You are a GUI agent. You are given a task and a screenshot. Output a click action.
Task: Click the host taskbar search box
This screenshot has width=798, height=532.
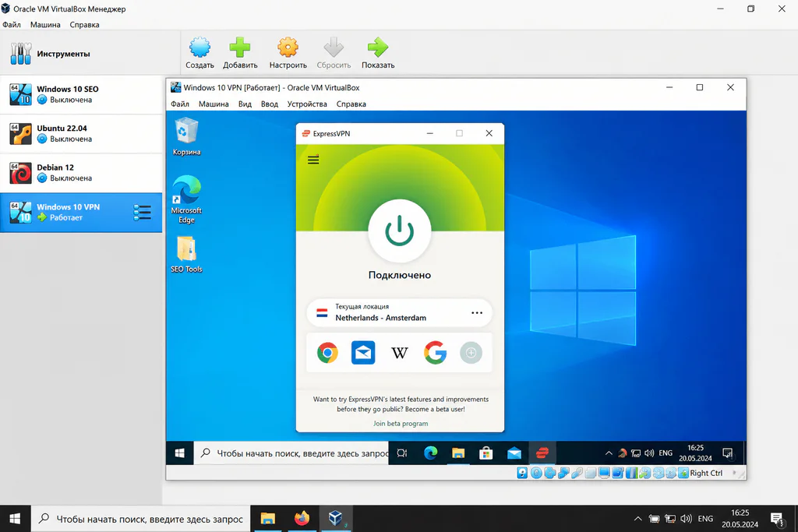141,519
